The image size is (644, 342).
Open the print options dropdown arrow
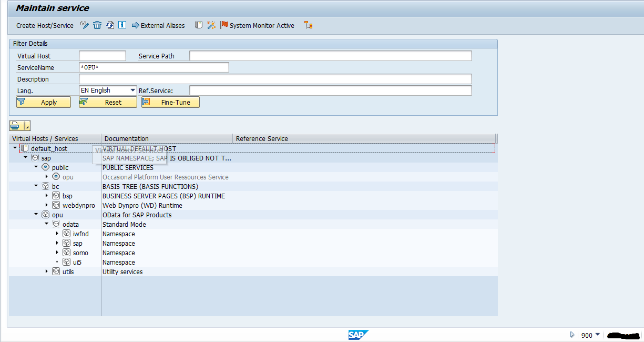tap(27, 126)
